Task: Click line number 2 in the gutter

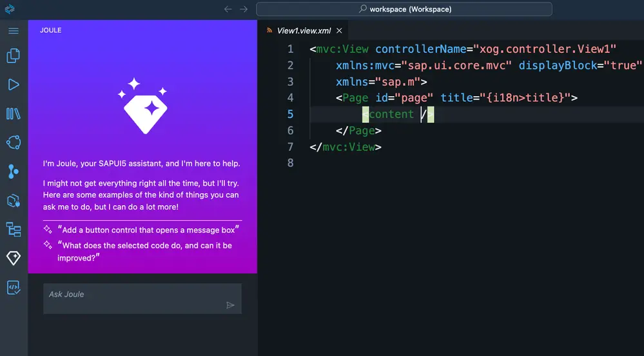Action: (x=290, y=65)
